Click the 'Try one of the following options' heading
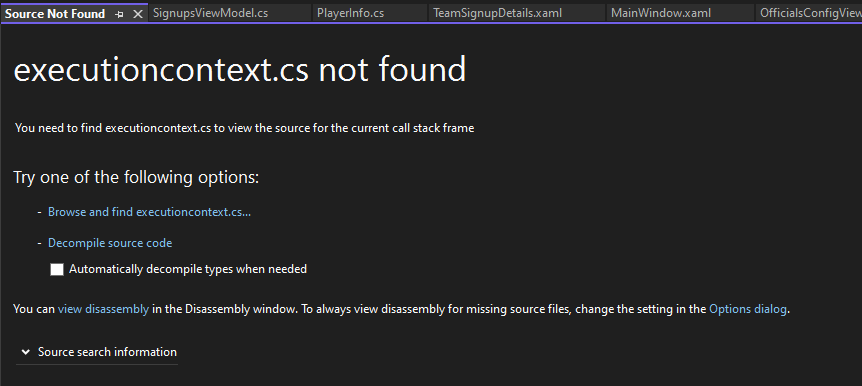This screenshot has height=386, width=862. [x=136, y=178]
